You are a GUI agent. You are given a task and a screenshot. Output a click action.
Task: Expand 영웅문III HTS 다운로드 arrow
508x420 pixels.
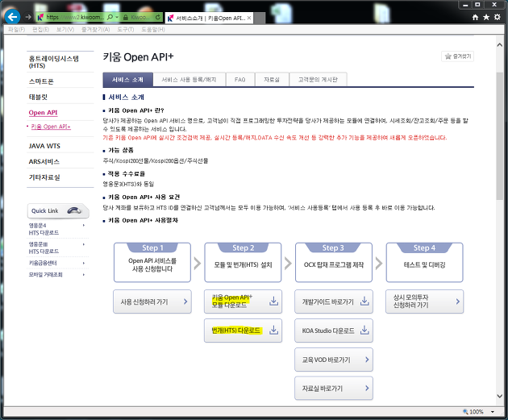click(84, 244)
